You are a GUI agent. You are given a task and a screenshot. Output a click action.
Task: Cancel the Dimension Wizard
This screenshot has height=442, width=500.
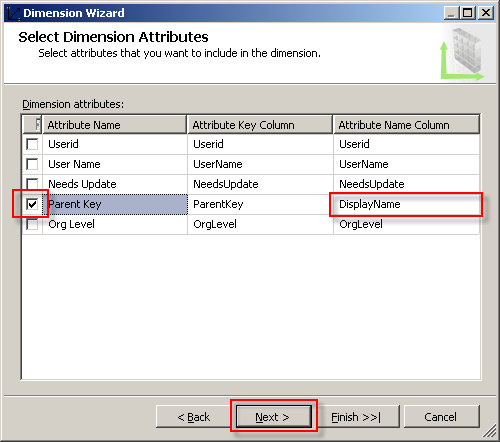coord(442,416)
